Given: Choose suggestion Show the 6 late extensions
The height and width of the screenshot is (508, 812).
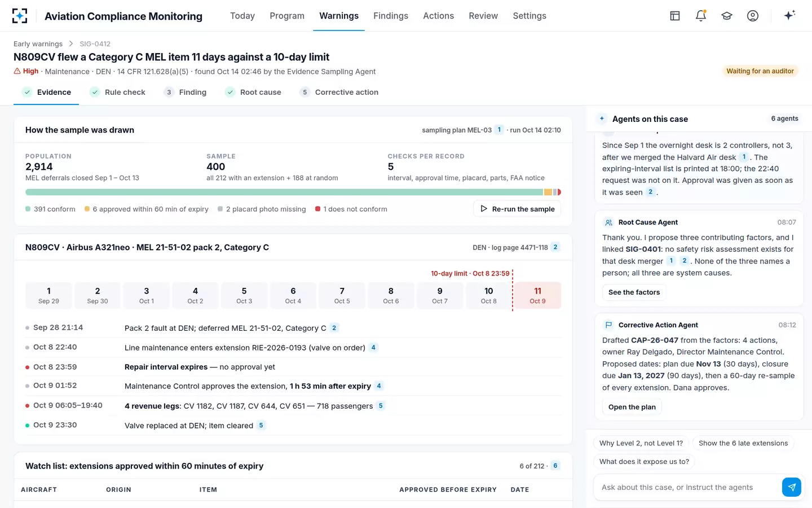Looking at the screenshot, I should pyautogui.click(x=743, y=443).
